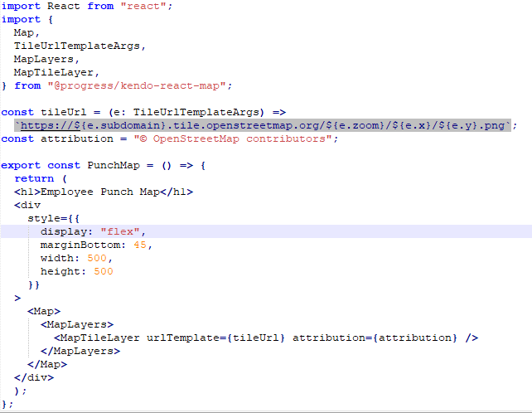Viewport: 532px width, 413px height.
Task: Click the MapLayers import name
Action: coord(44,59)
